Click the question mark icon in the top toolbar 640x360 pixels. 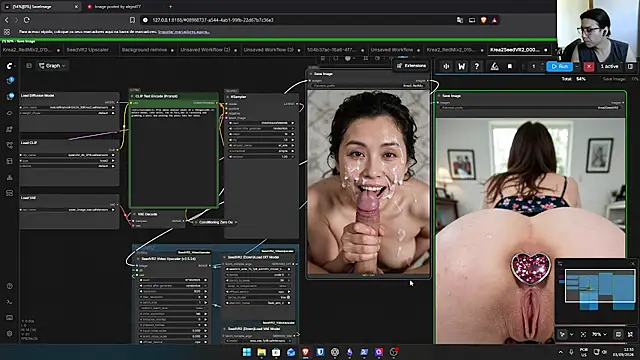coord(476,66)
